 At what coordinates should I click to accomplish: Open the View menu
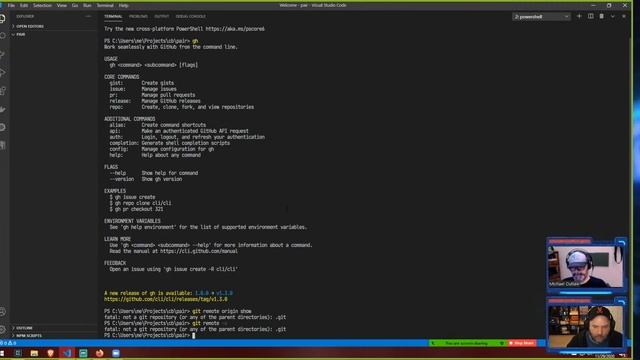click(x=62, y=5)
